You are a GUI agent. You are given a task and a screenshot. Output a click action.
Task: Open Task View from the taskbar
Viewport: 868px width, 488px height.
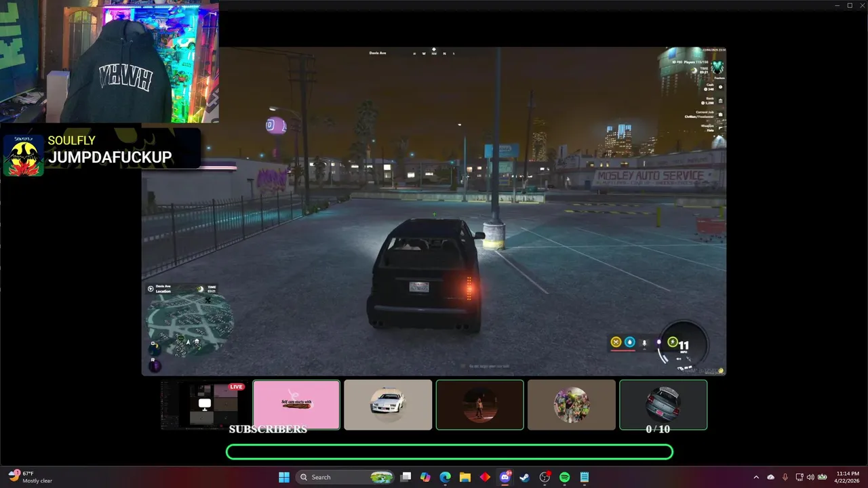(406, 477)
